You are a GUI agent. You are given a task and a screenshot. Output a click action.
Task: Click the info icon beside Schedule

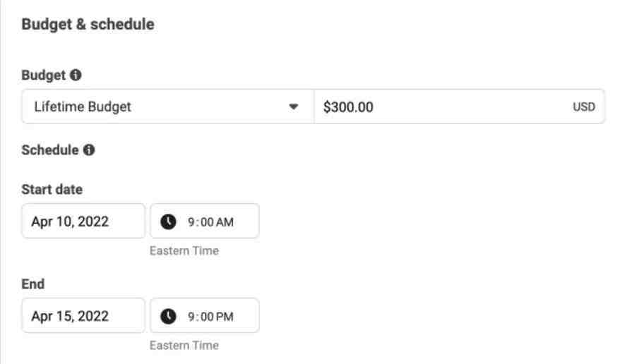pyautogui.click(x=88, y=150)
